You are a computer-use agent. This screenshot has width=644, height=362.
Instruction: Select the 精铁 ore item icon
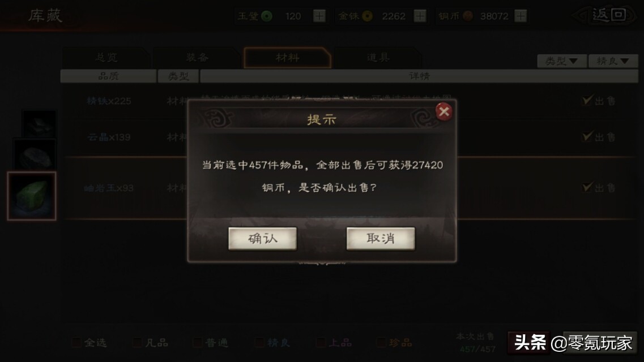pos(39,124)
